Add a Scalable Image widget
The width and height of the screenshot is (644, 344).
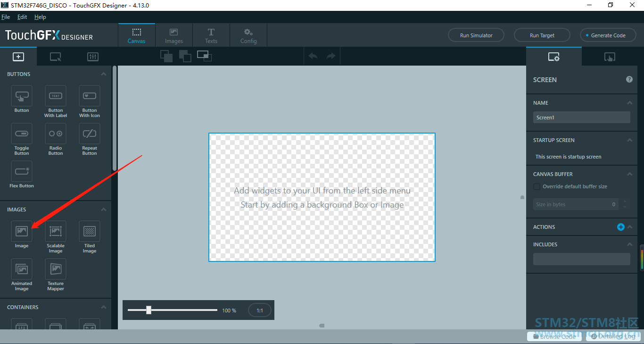[56, 231]
